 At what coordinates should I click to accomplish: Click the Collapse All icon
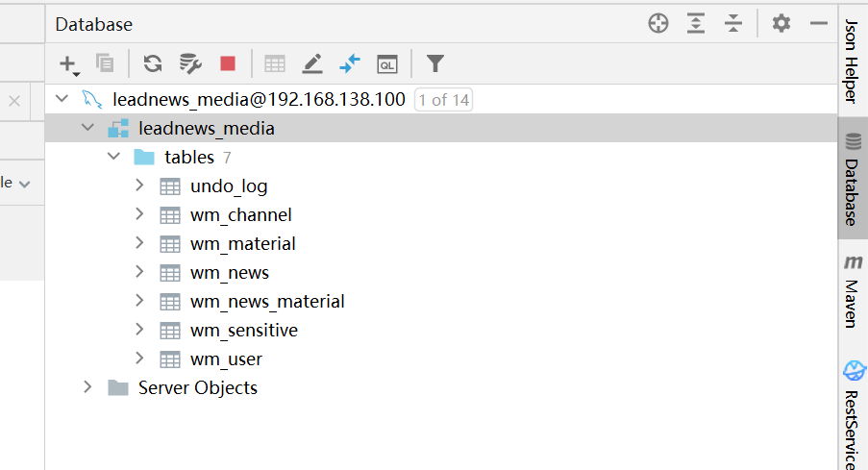coord(733,24)
